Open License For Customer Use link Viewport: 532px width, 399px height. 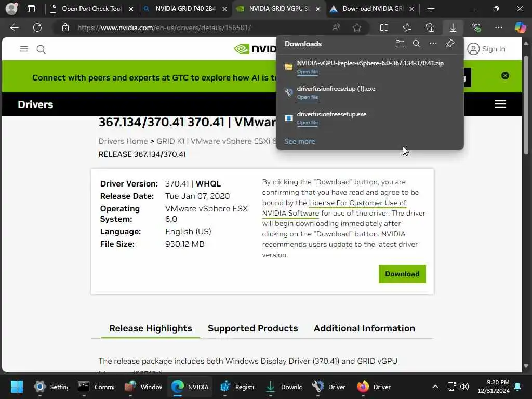coord(357,203)
